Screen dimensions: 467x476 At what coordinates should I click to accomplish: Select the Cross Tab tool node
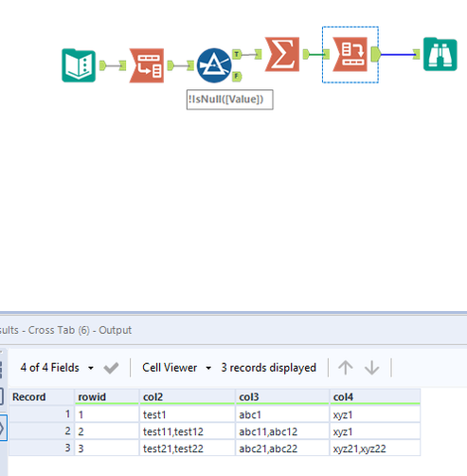[x=350, y=54]
